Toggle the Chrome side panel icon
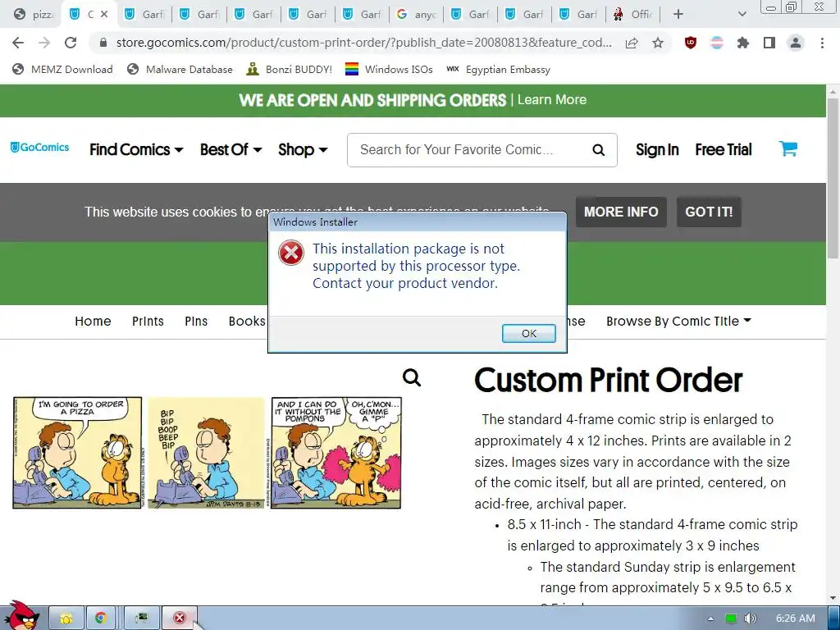 click(769, 43)
